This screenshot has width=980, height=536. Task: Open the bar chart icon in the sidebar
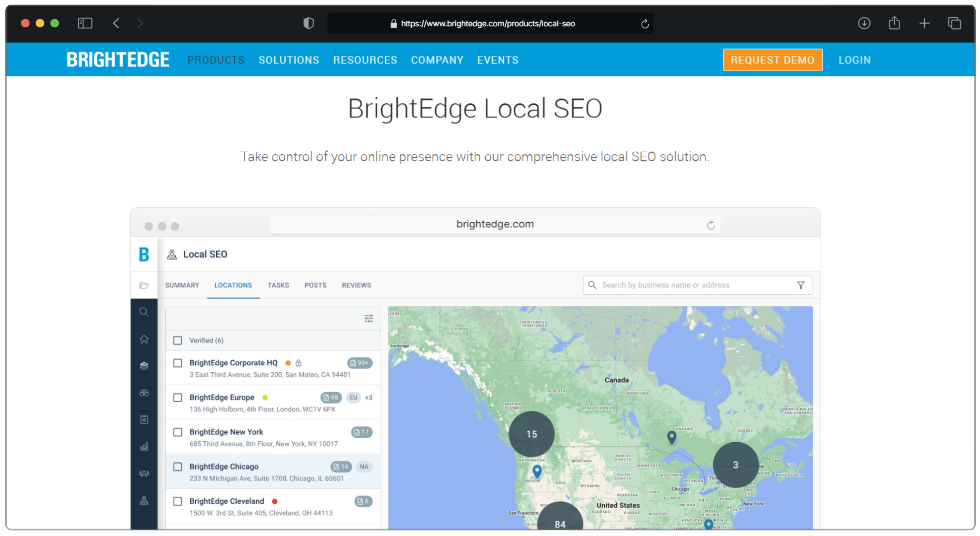pos(144,446)
